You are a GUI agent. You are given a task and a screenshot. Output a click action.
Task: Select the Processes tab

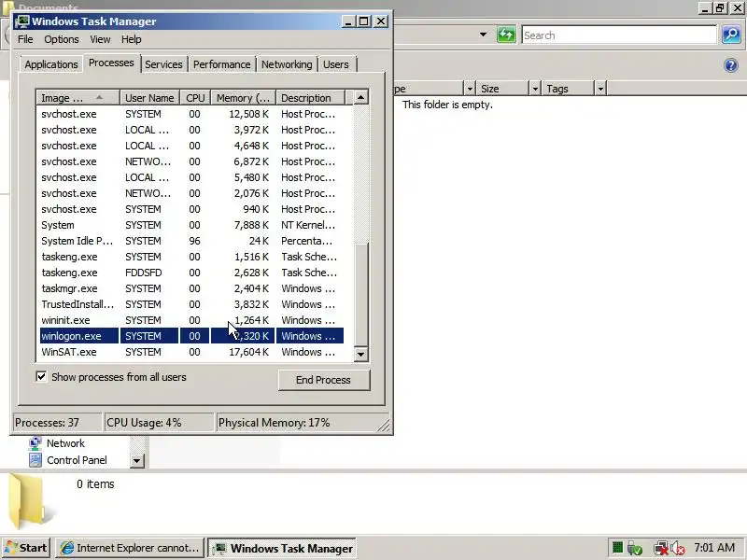(111, 63)
